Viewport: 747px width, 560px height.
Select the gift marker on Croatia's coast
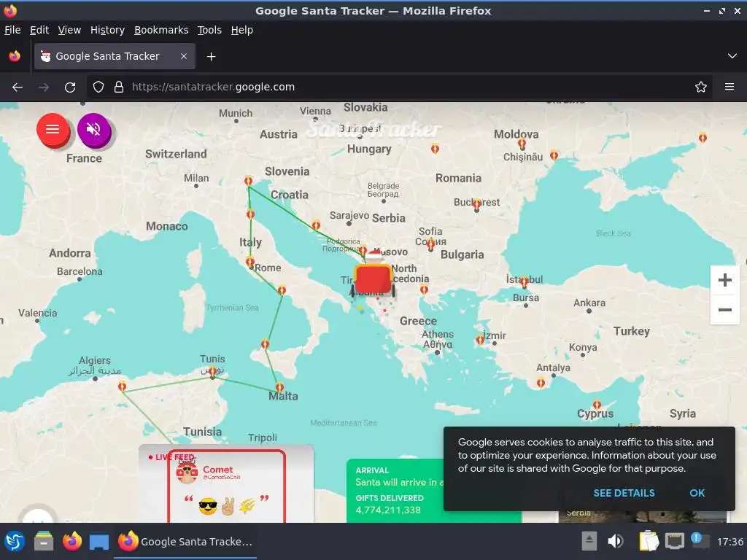[316, 225]
